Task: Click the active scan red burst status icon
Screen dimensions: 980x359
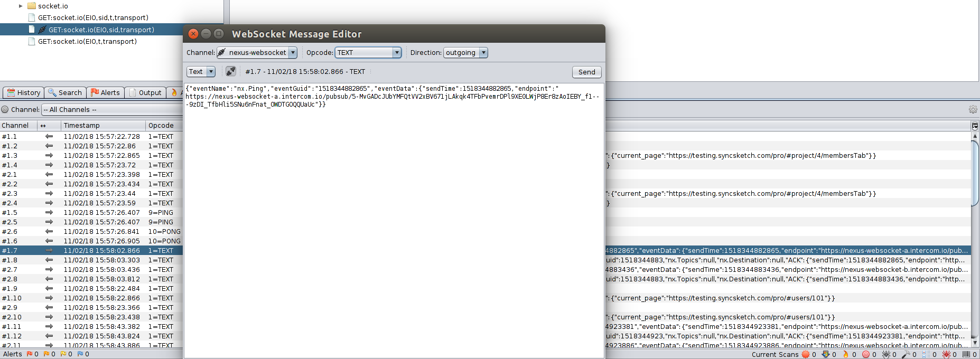Action: click(805, 354)
